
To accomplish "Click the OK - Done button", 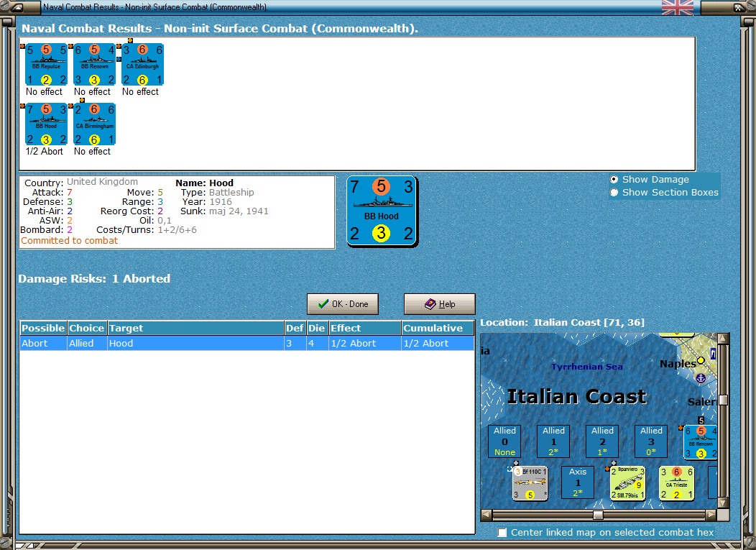I will coord(343,304).
